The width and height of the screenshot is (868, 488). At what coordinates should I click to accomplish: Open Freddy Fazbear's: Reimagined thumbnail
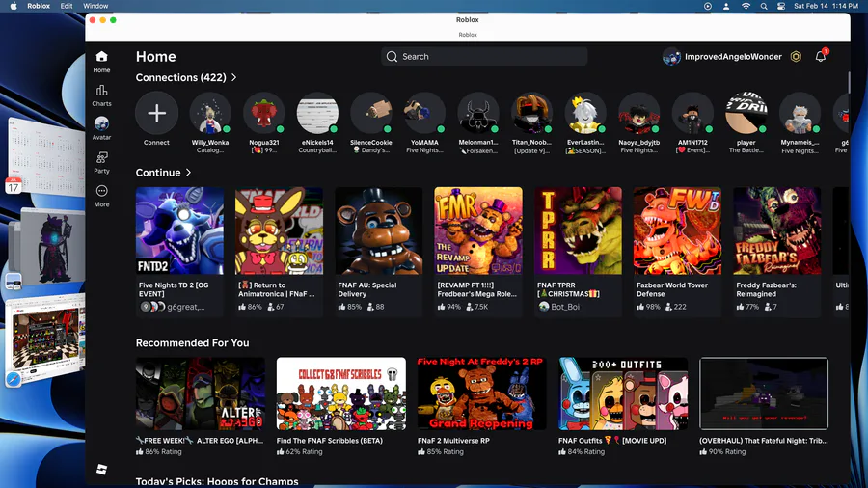click(777, 230)
